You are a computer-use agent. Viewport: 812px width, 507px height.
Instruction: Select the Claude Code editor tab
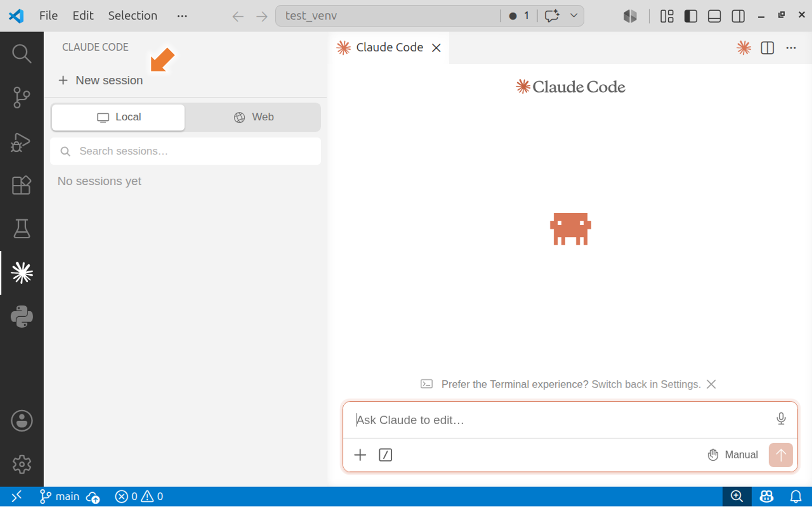(389, 47)
